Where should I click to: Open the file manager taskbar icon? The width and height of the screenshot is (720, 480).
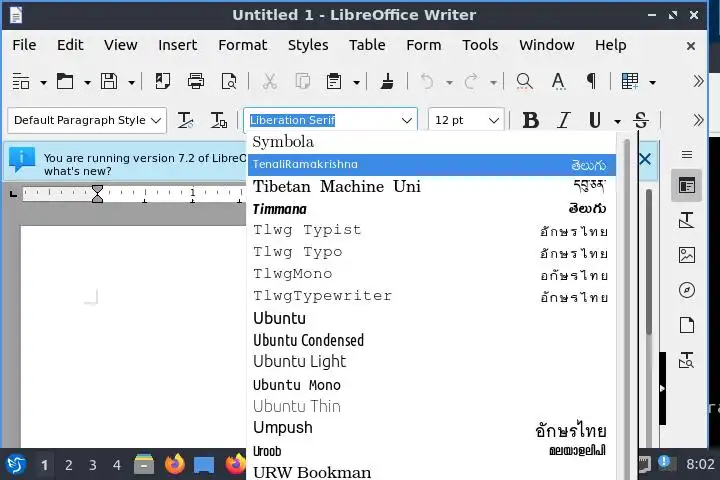pos(144,464)
